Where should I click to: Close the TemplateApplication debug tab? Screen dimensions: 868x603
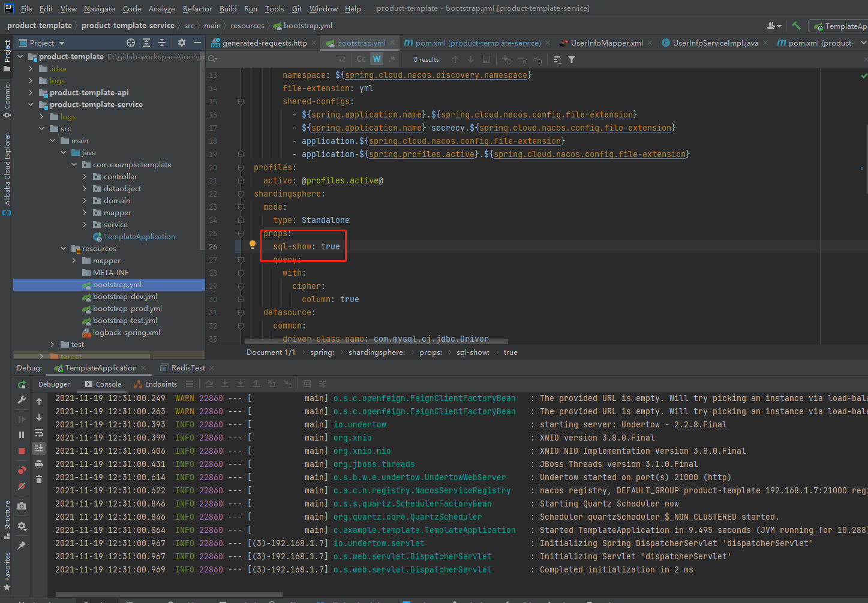[143, 368]
